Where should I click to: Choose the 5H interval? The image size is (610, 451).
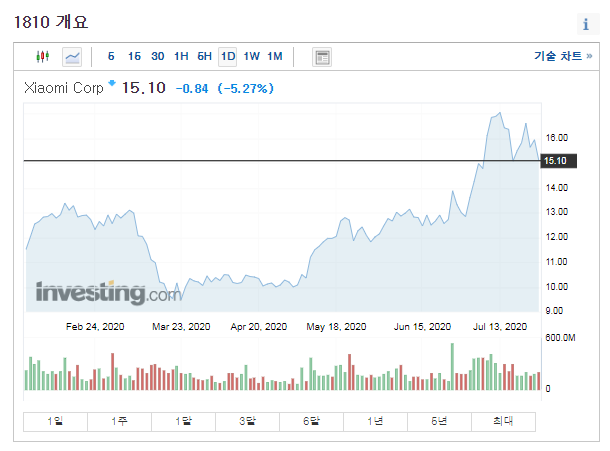point(205,56)
